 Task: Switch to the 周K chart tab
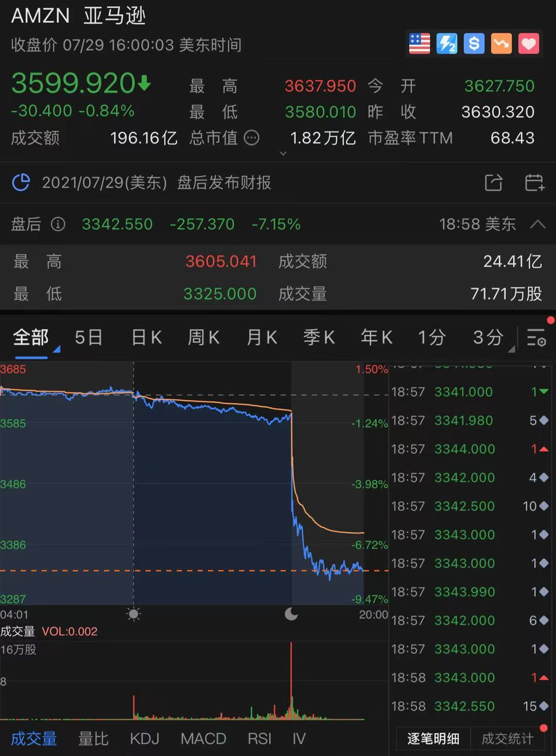point(204,338)
